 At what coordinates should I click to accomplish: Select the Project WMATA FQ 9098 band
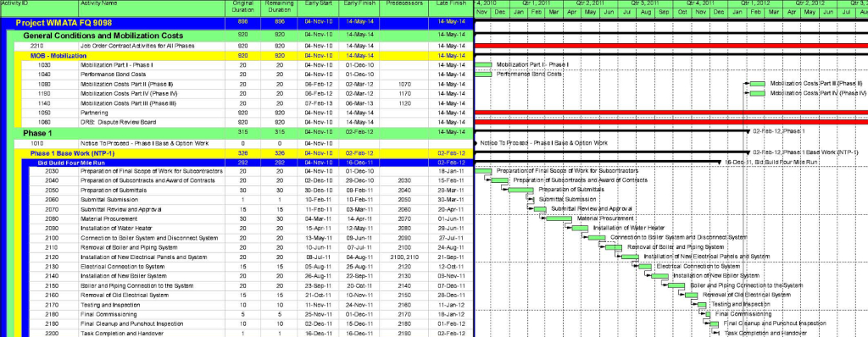pyautogui.click(x=237, y=23)
